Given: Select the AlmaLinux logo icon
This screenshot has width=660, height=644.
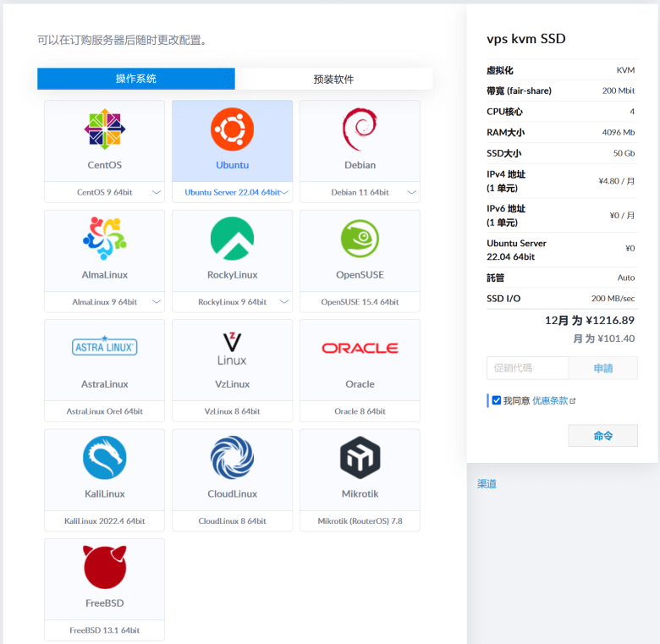Looking at the screenshot, I should (x=104, y=239).
